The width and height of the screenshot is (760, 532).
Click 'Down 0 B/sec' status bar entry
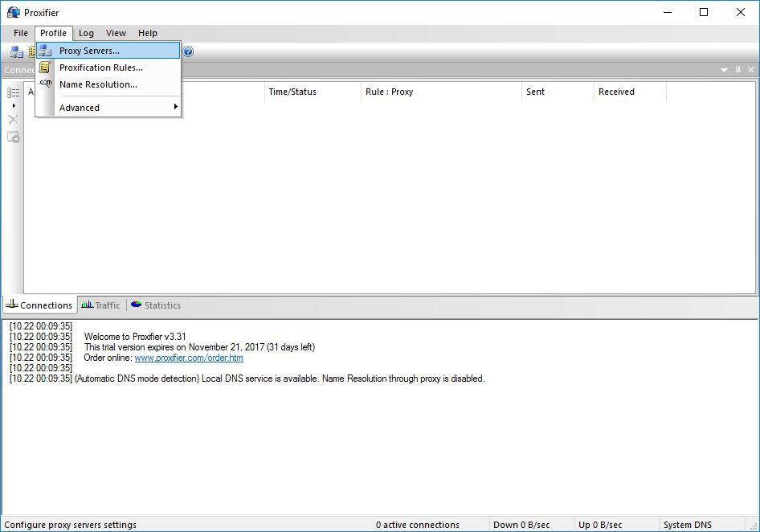pos(521,525)
